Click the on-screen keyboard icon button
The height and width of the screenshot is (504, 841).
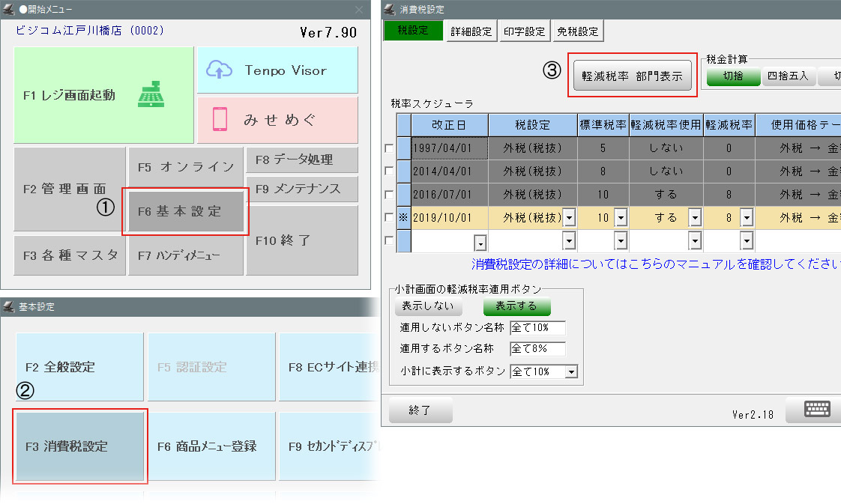coord(817,410)
